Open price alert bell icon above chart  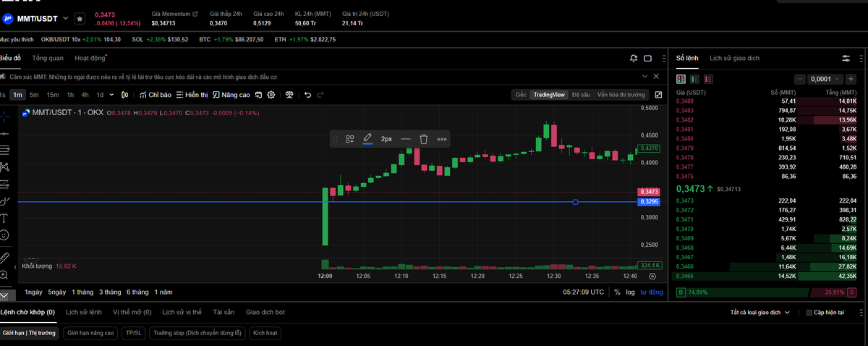tap(634, 58)
